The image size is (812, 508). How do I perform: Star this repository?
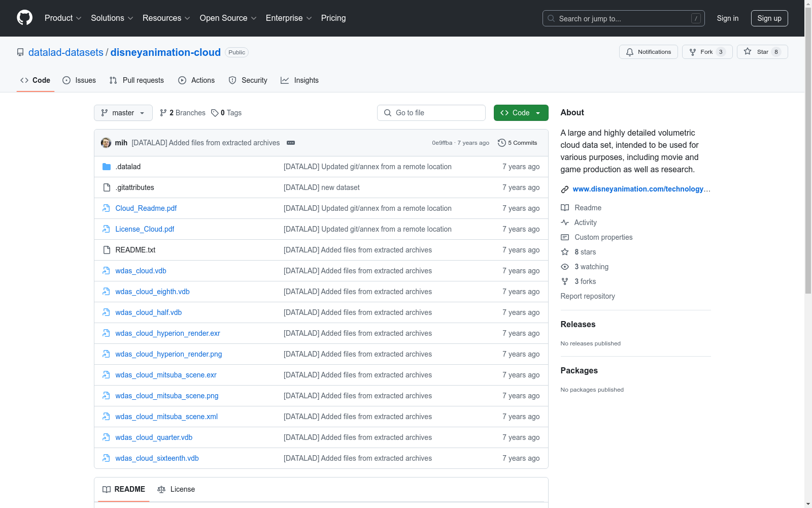(762, 52)
